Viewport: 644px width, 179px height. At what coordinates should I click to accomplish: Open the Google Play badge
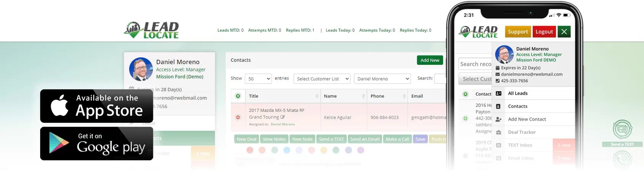(96, 144)
